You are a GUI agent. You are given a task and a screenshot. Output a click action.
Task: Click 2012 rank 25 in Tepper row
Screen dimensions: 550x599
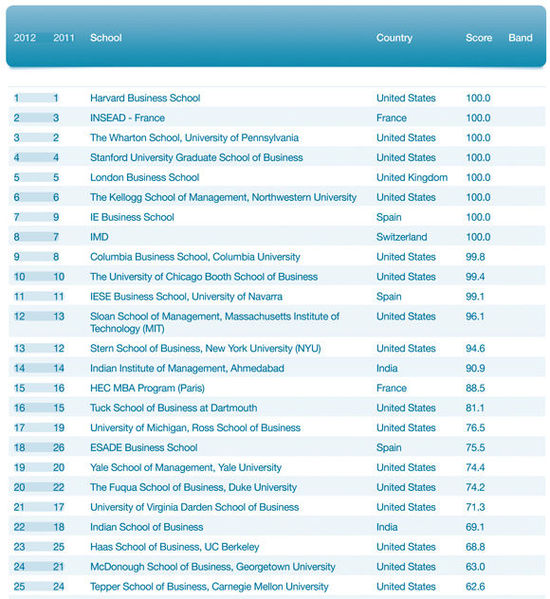[19, 587]
